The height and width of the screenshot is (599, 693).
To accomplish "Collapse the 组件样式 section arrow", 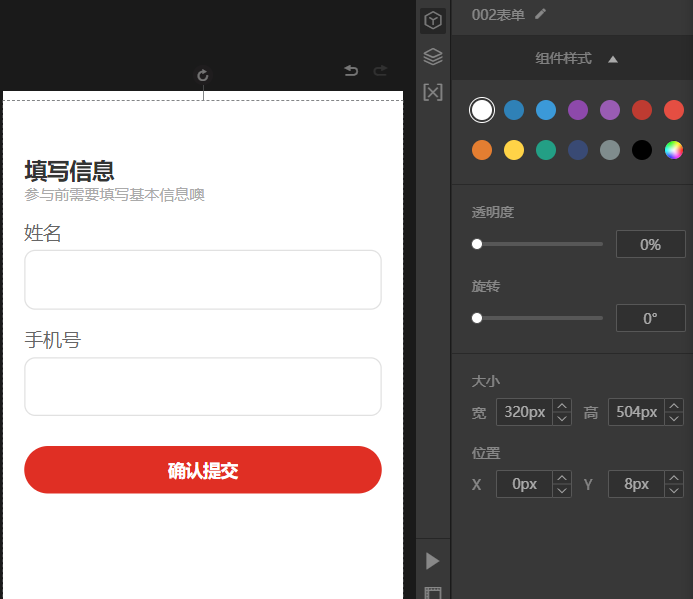I will click(x=613, y=59).
